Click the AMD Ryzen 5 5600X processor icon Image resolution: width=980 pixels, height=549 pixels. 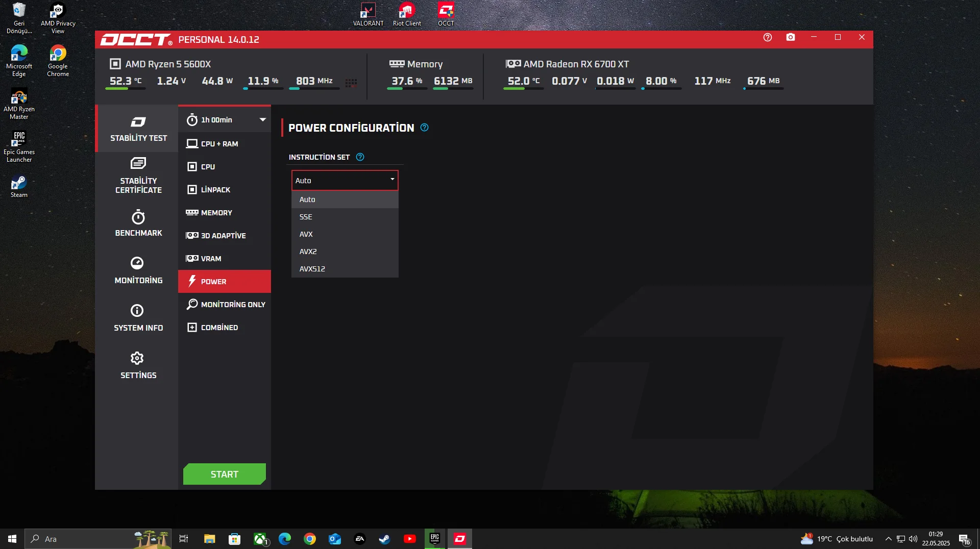pyautogui.click(x=115, y=64)
